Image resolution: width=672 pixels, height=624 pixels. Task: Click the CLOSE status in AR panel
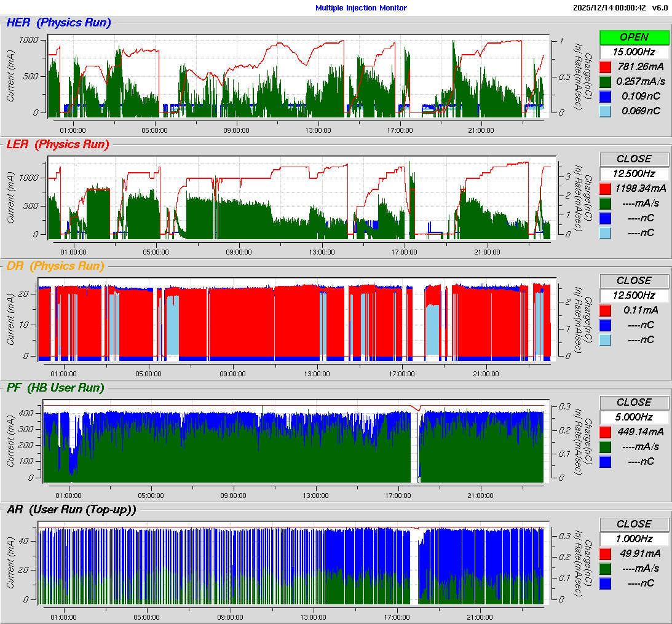coord(634,524)
